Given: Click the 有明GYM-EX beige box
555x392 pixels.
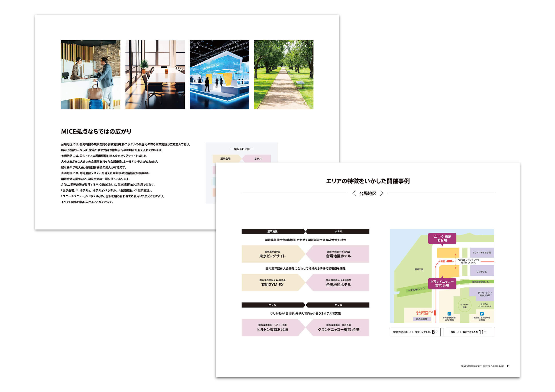Looking at the screenshot, I should [x=273, y=283].
